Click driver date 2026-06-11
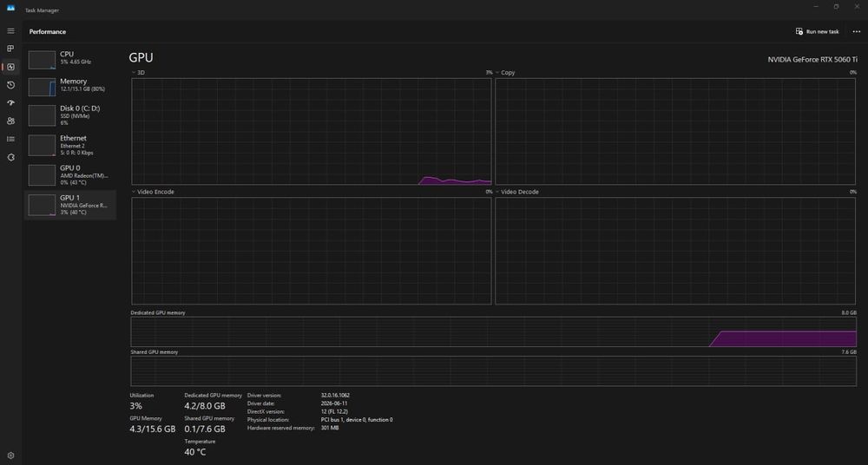868x465 pixels. click(333, 403)
